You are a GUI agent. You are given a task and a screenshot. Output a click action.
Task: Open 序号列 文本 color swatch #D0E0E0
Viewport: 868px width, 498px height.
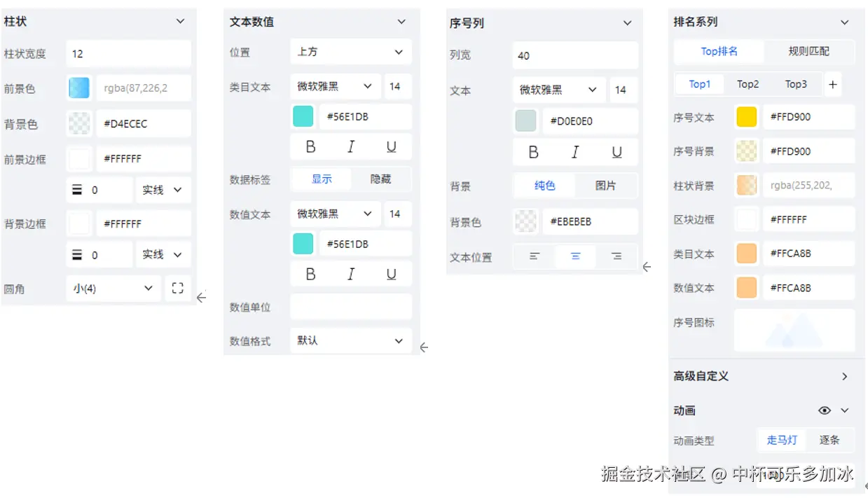(x=525, y=120)
